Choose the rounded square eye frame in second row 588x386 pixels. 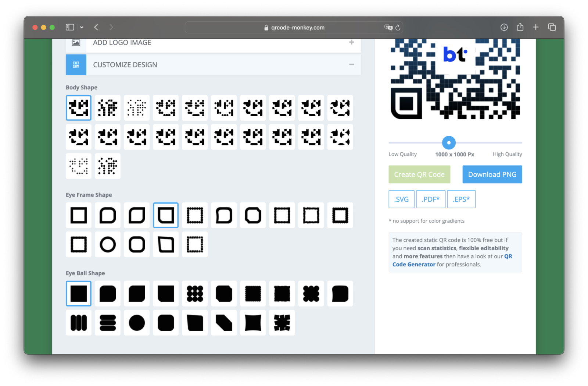[x=137, y=244]
